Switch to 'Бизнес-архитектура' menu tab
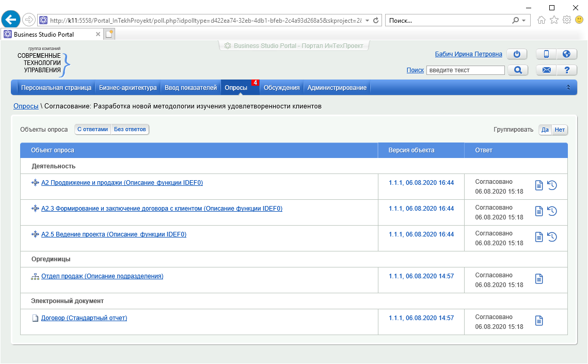 (128, 88)
